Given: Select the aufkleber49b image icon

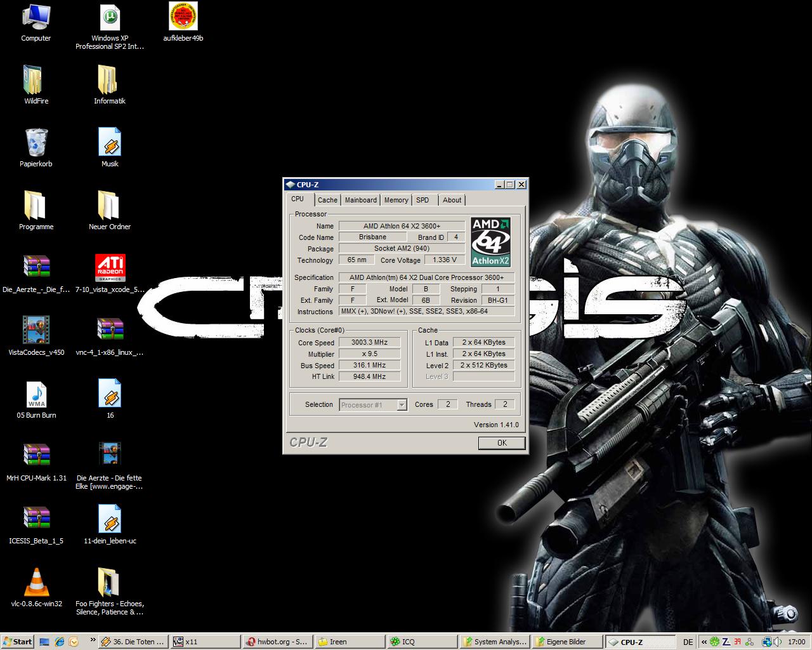Looking at the screenshot, I should click(183, 23).
